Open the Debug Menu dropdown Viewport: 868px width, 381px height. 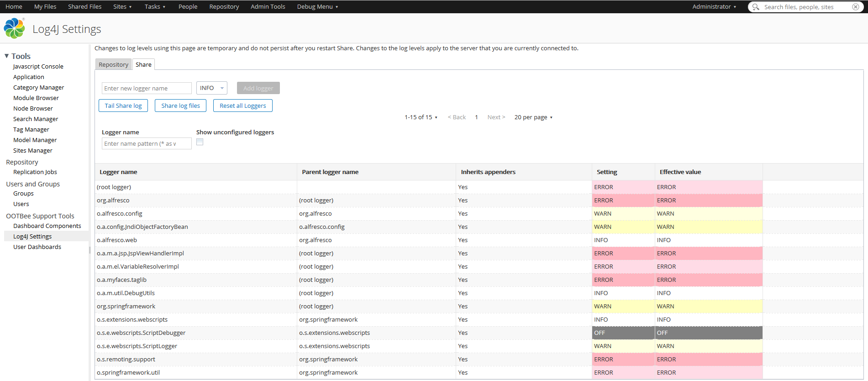point(317,7)
